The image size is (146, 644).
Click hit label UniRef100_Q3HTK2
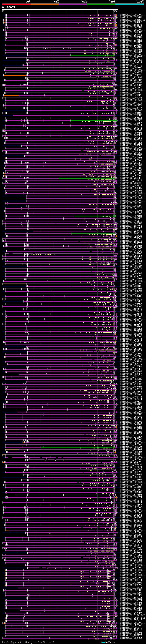(131, 286)
